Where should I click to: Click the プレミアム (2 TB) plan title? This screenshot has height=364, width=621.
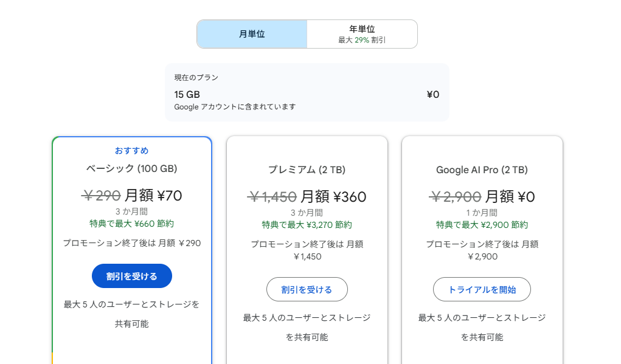click(307, 170)
